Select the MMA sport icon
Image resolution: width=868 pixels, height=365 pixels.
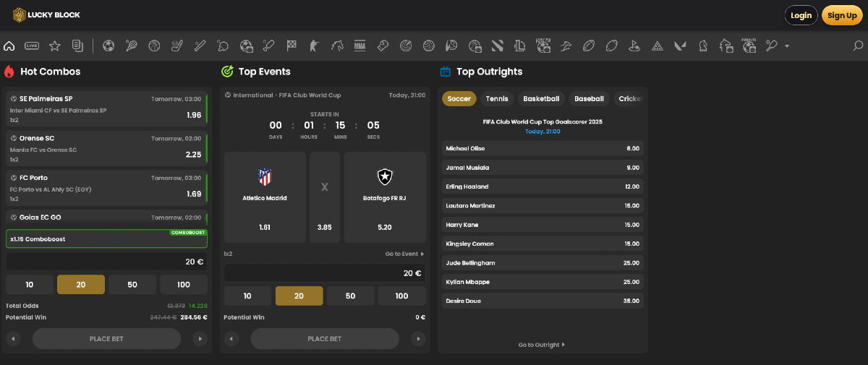pos(360,46)
